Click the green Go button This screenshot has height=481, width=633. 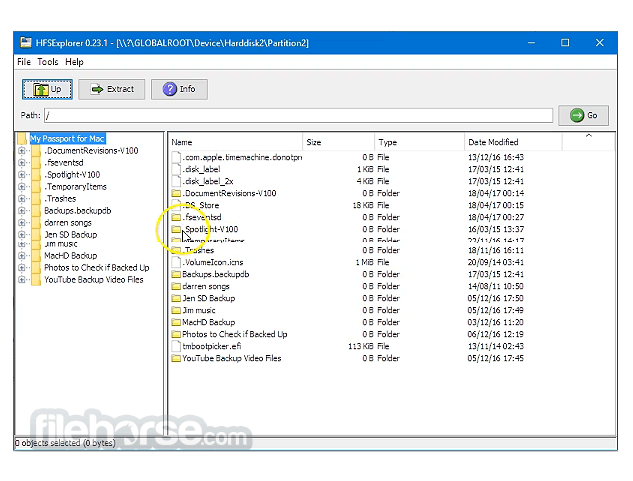point(583,116)
